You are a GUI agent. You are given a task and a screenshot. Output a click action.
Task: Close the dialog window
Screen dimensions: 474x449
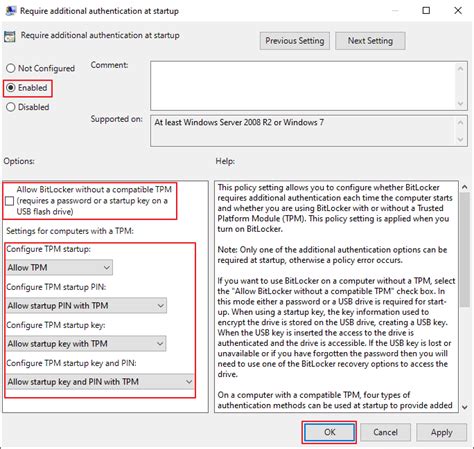coord(458,11)
